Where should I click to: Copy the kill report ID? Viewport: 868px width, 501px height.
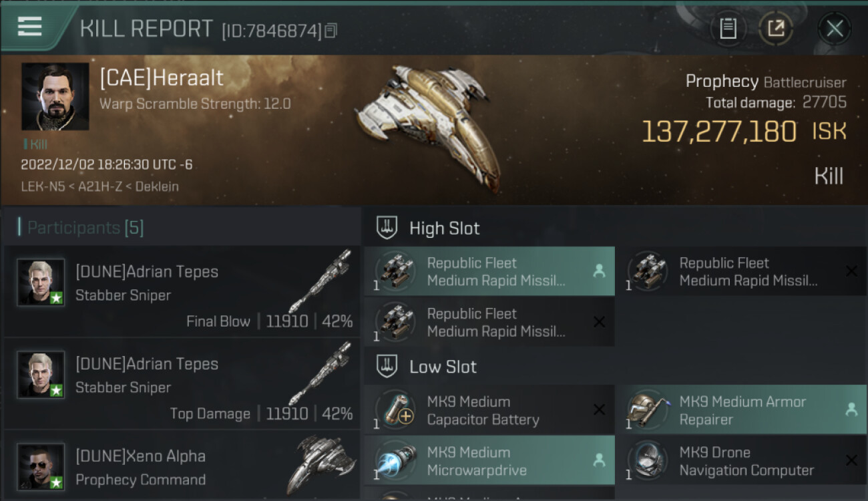[331, 30]
